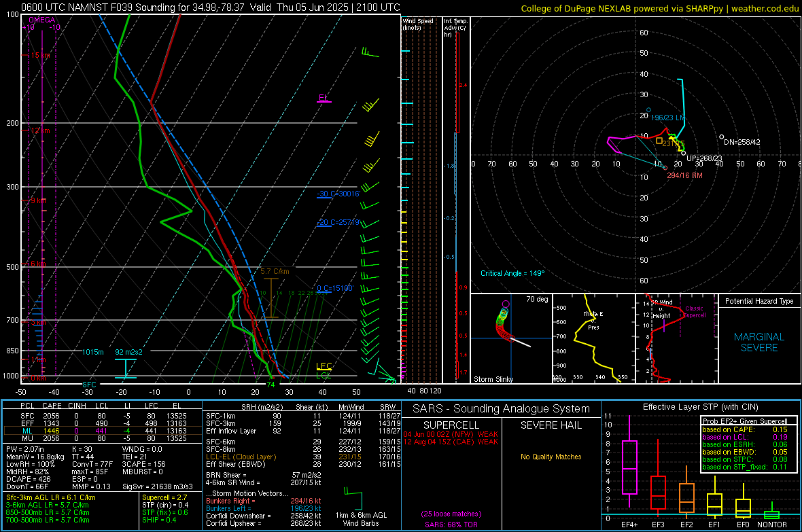Screen dimensions: 802x532
Task: Select the red '9 km' height marker
Action: (x=38, y=200)
